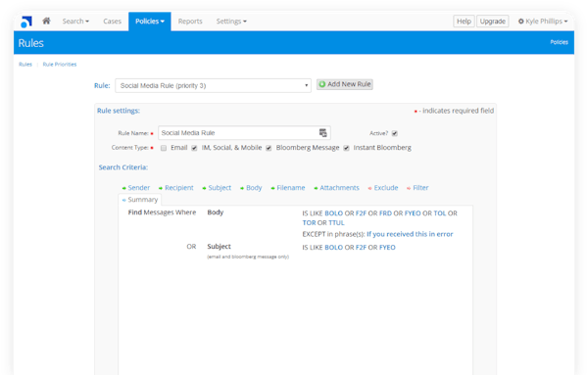Open the Cases page

pyautogui.click(x=112, y=22)
